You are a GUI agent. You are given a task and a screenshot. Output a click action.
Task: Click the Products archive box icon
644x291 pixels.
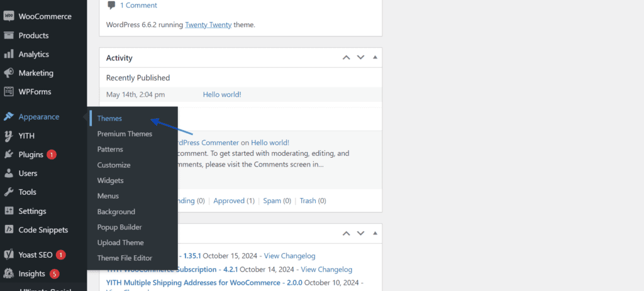[9, 35]
